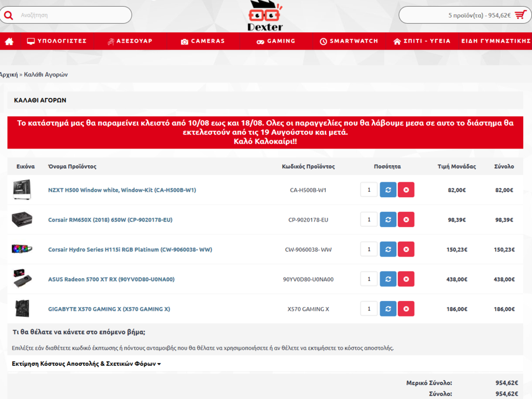Open Corsair RM650X (2018) 650W product link
The height and width of the screenshot is (399, 532).
[x=110, y=220]
